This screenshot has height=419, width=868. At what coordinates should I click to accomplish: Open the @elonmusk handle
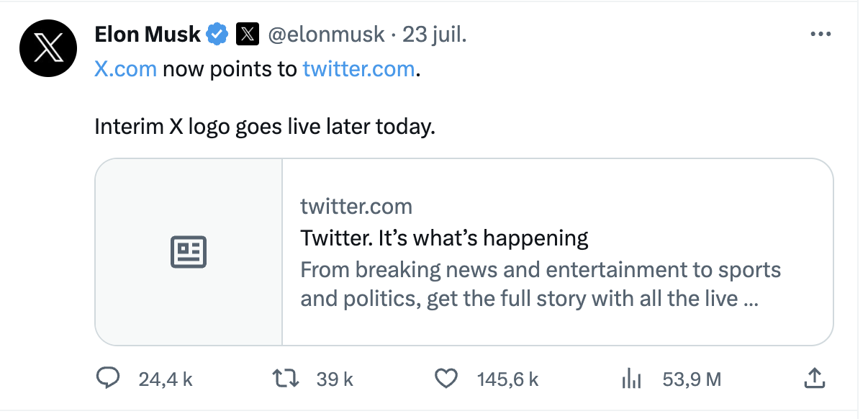326,34
